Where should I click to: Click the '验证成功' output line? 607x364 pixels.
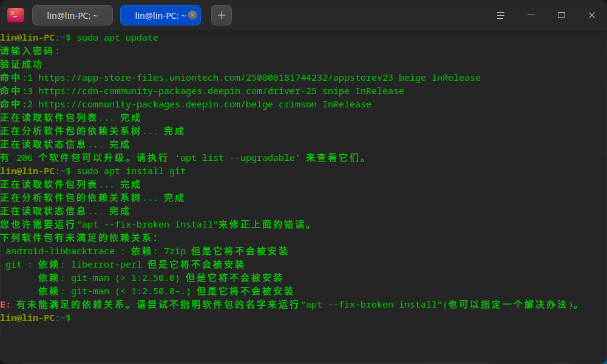click(21, 64)
